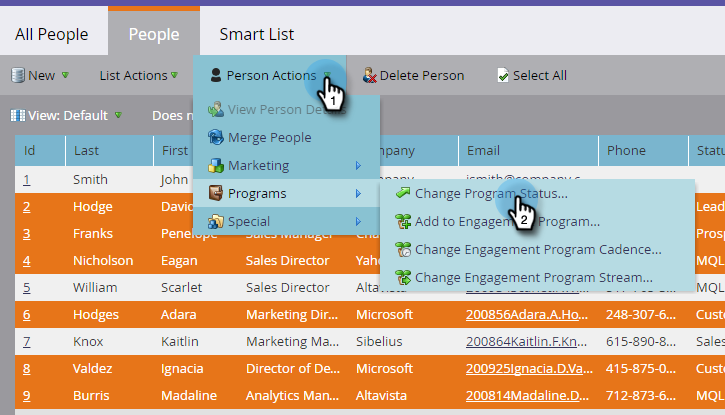Viewport: 725px width, 415px height.
Task: Sort by the Phone column header
Action: (x=627, y=150)
